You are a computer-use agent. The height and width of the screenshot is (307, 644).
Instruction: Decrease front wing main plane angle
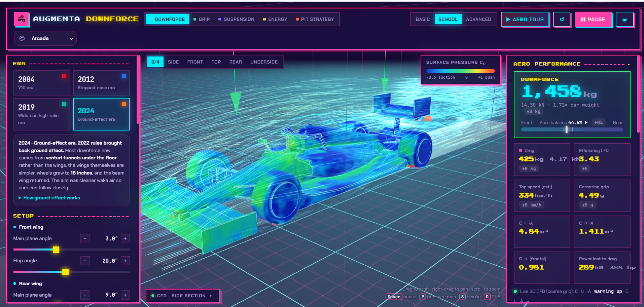click(85, 238)
